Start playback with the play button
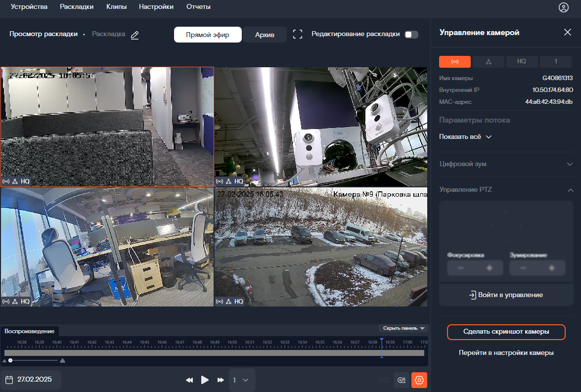Screen dimensions: 581x392 (x=205, y=380)
